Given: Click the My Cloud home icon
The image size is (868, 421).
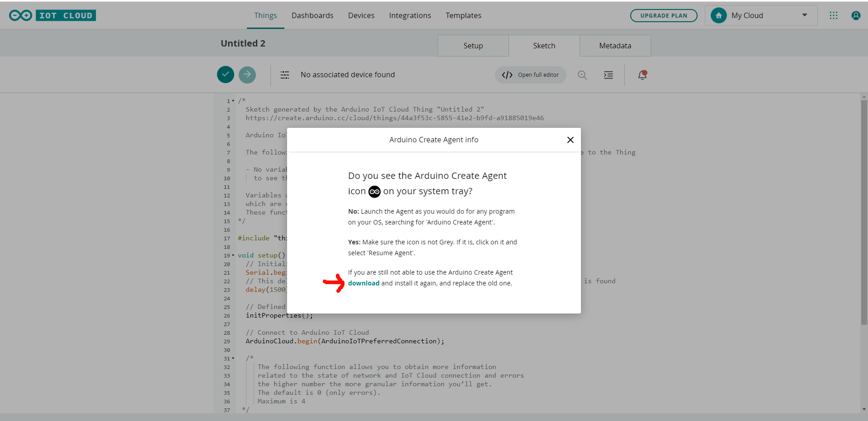Looking at the screenshot, I should click(718, 15).
